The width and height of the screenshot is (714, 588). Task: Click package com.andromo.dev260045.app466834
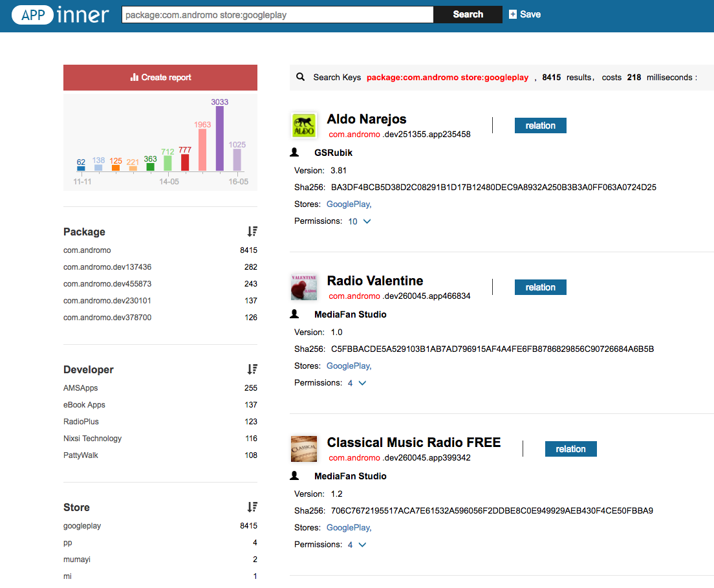399,296
